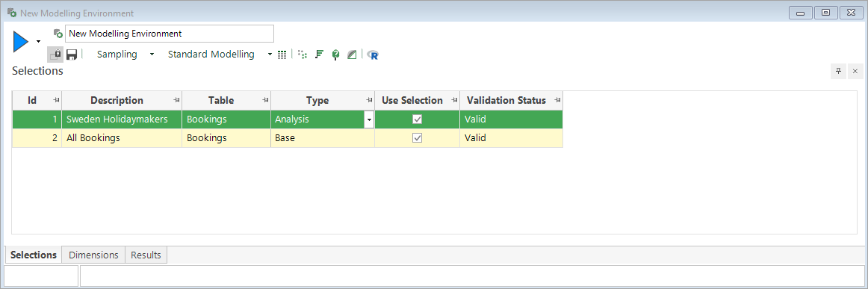Click the Bookings table cell in All Bookings row
Viewport: 868px width, 289px height.
click(226, 138)
